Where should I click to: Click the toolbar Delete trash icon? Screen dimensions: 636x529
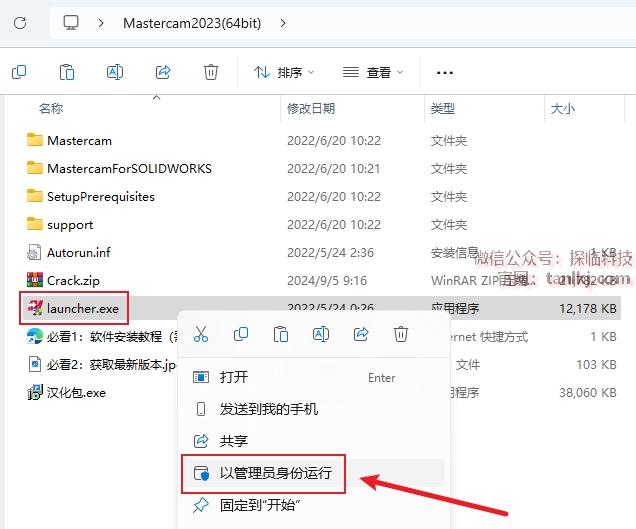pyautogui.click(x=211, y=72)
